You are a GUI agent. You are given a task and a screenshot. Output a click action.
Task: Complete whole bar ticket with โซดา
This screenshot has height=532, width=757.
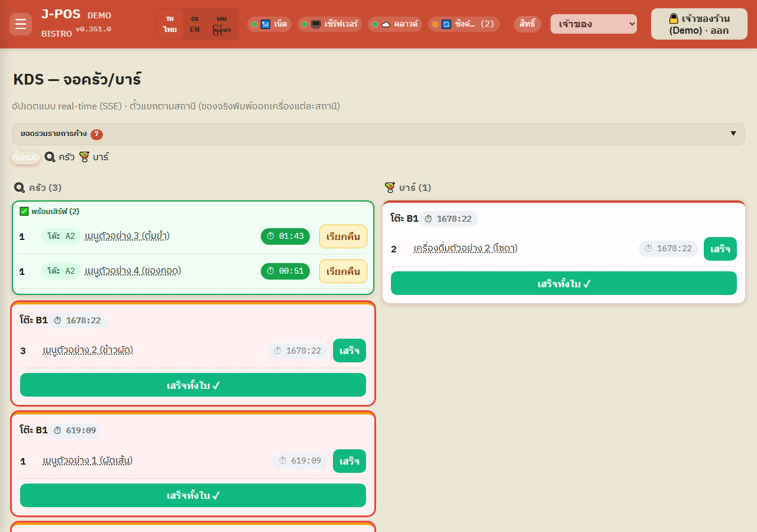(x=564, y=283)
